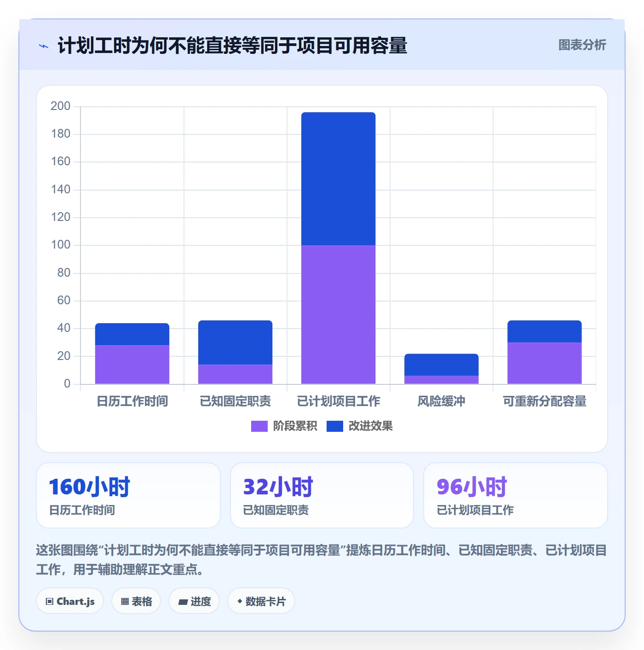644x650 pixels.
Task: Select the blue segment of the 已知固定职责 bar
Action: point(235,342)
